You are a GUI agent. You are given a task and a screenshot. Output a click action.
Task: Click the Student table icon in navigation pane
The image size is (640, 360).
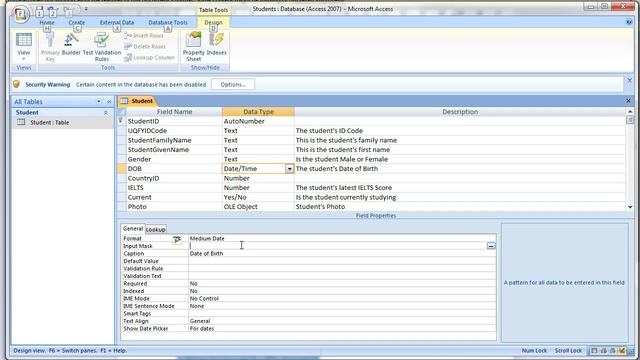(21, 122)
